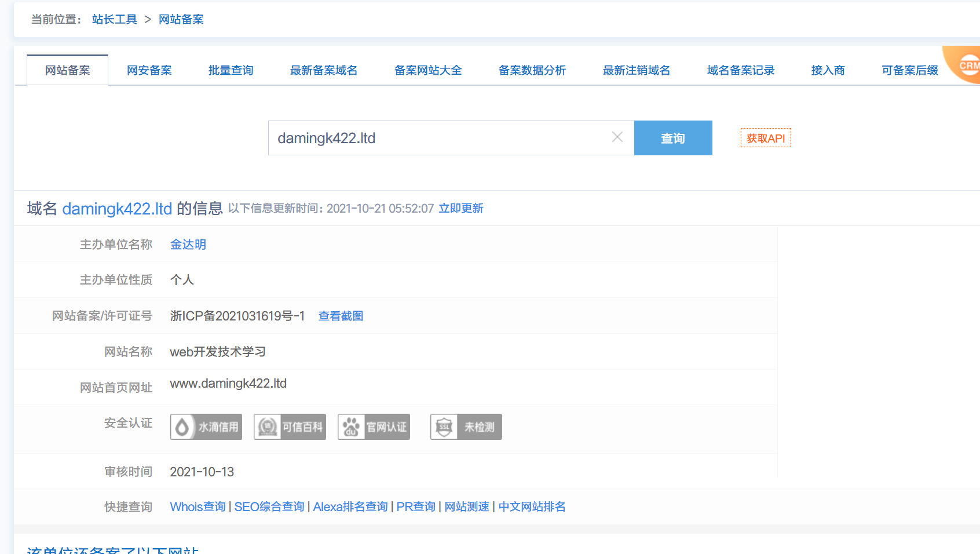Select the 网站备案 tab
This screenshot has width=980, height=554.
[68, 70]
